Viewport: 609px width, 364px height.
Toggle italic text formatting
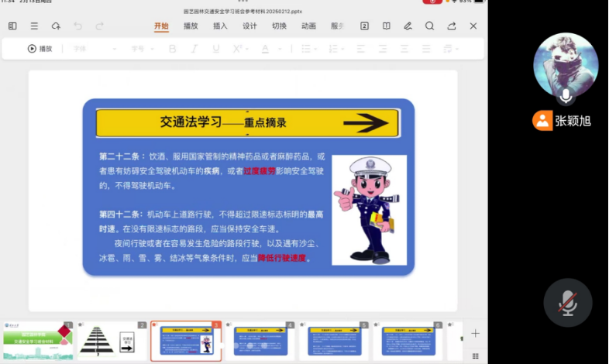pos(194,49)
